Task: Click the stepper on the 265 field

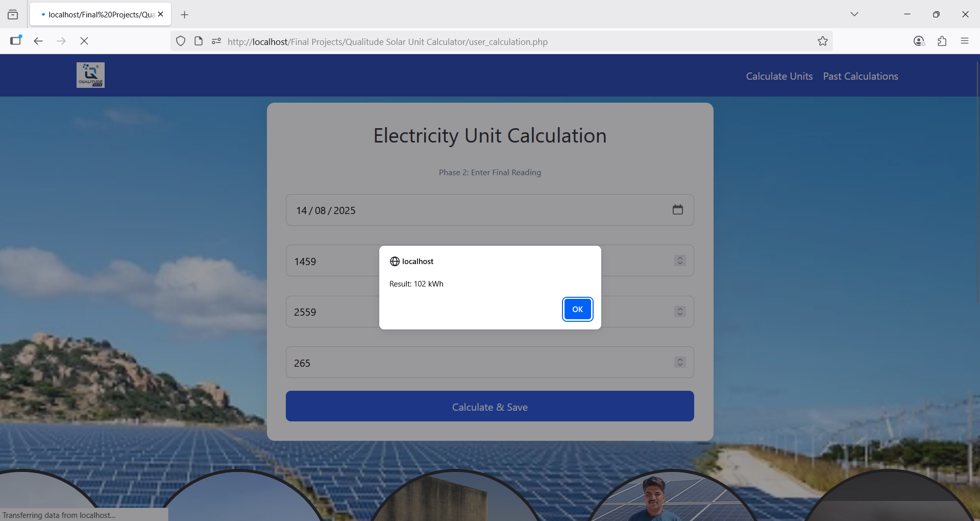Action: point(680,362)
